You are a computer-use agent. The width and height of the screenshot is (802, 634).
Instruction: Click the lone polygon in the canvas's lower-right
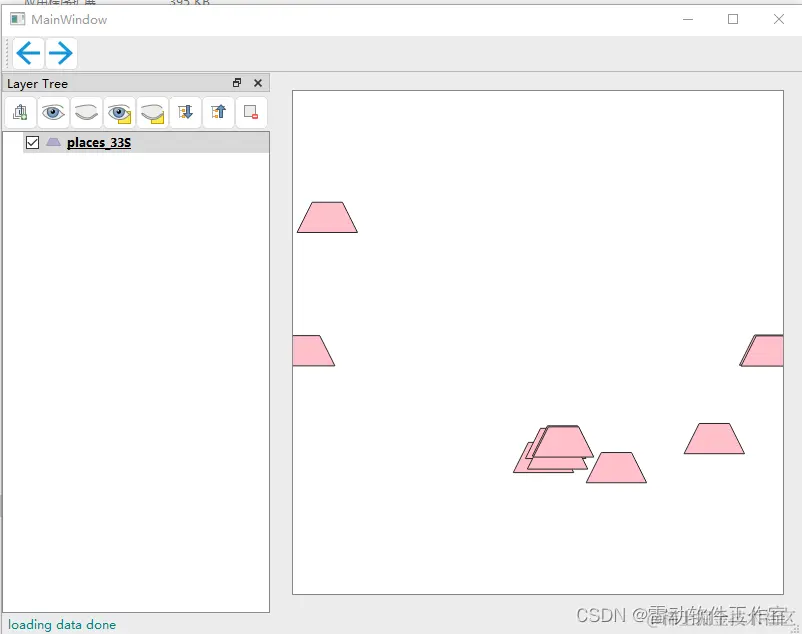(714, 439)
